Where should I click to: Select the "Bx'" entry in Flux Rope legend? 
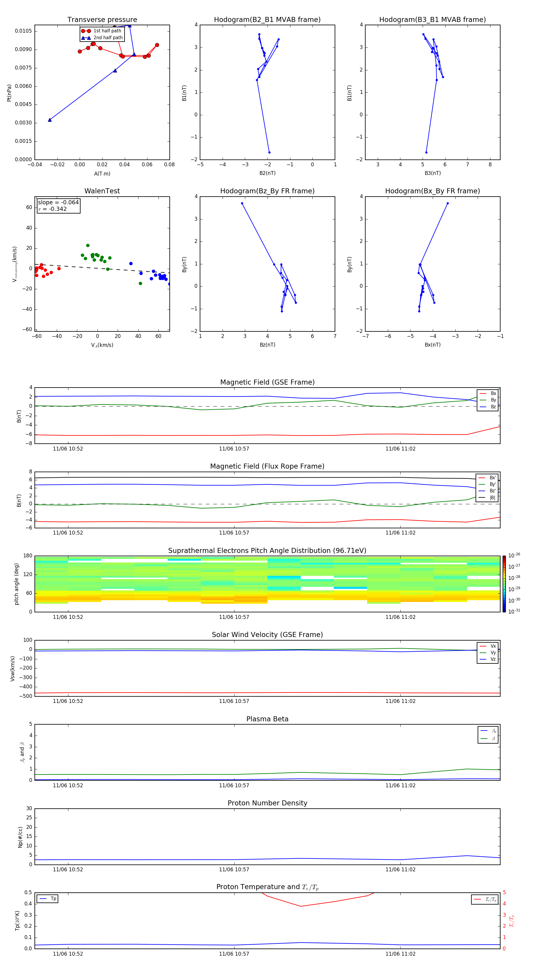(487, 478)
